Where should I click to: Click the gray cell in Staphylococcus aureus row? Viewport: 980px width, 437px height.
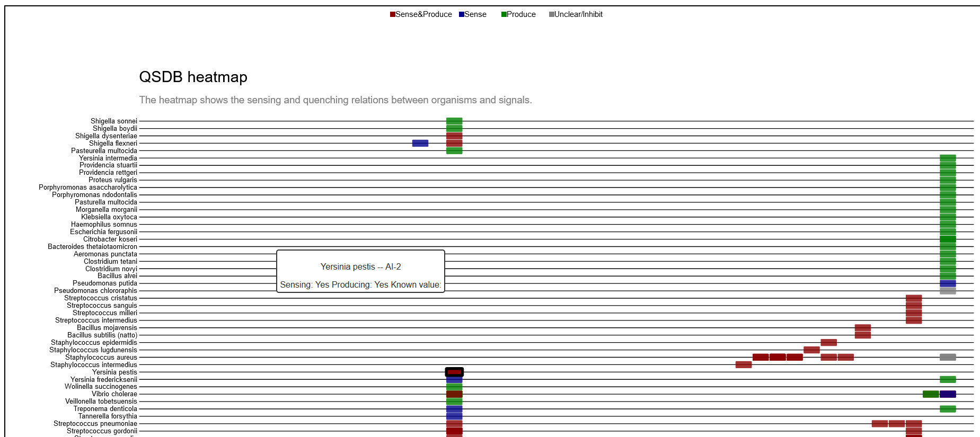pyautogui.click(x=948, y=358)
